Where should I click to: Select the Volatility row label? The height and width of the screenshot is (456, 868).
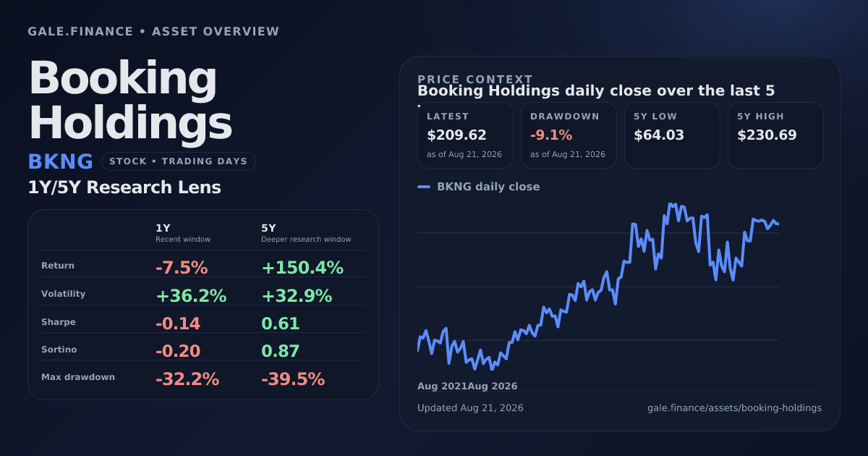(x=64, y=294)
